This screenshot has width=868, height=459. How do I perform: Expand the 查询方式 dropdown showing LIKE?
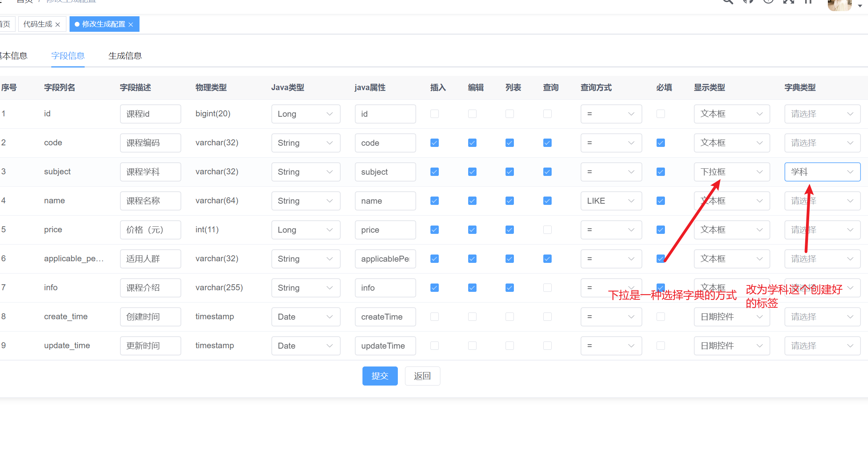point(611,201)
